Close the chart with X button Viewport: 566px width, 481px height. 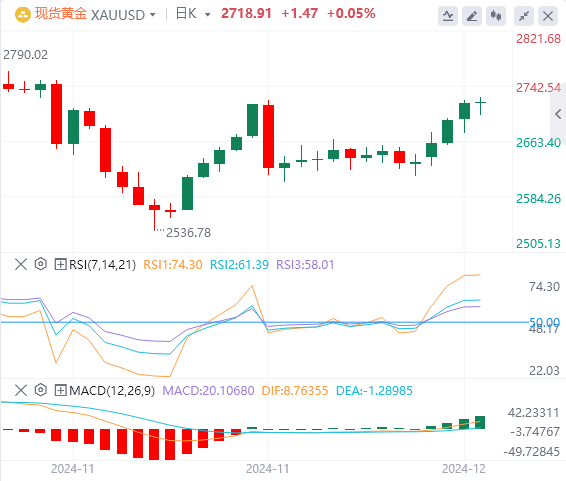pos(548,16)
